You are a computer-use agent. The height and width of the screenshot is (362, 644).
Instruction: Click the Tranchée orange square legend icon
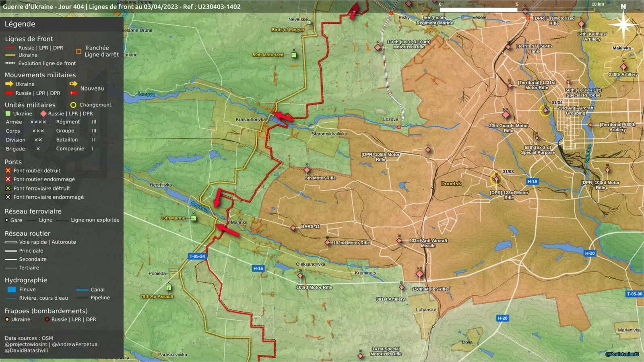coord(79,51)
